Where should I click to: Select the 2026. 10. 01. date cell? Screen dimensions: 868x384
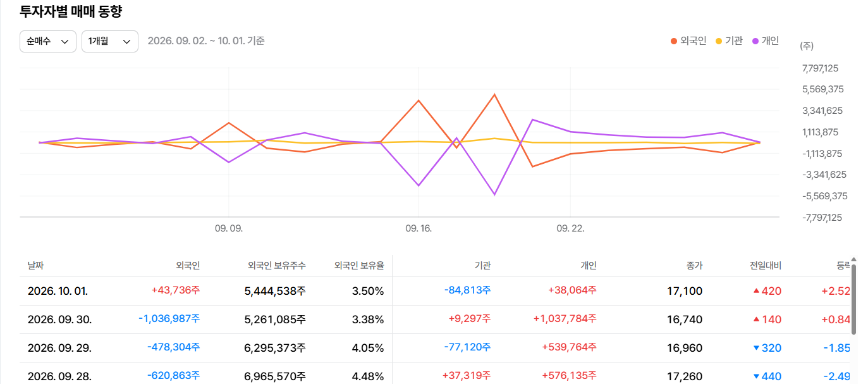tap(58, 291)
